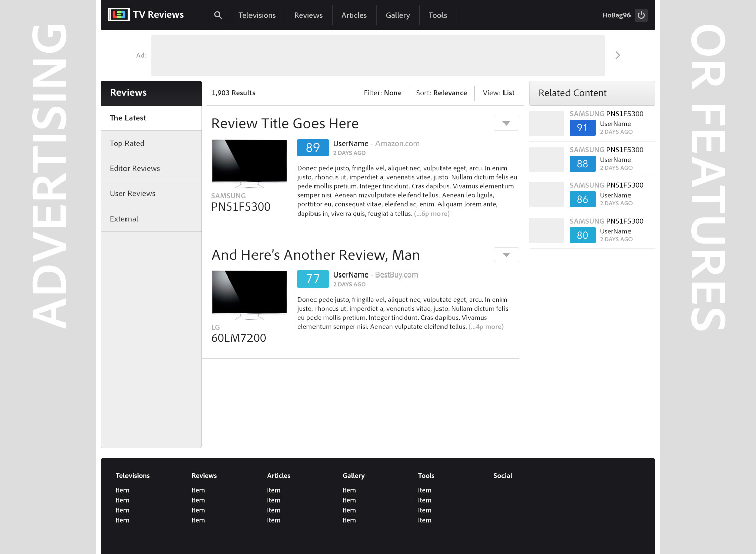Click the power icon beside HoBag96

click(641, 15)
